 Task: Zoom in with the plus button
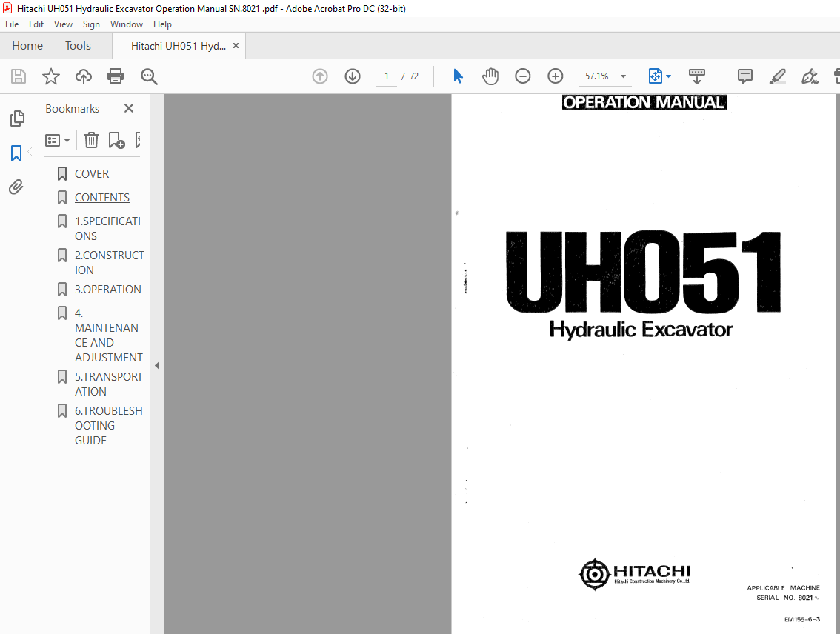point(556,76)
